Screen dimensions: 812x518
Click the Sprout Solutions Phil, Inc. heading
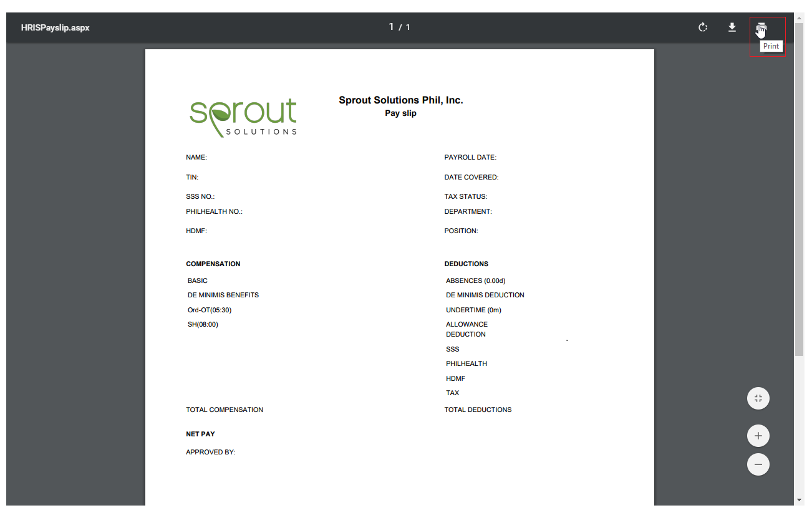[401, 100]
